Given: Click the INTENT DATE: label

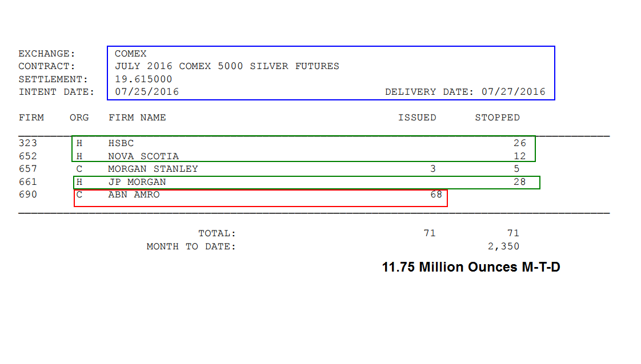Looking at the screenshot, I should point(57,92).
